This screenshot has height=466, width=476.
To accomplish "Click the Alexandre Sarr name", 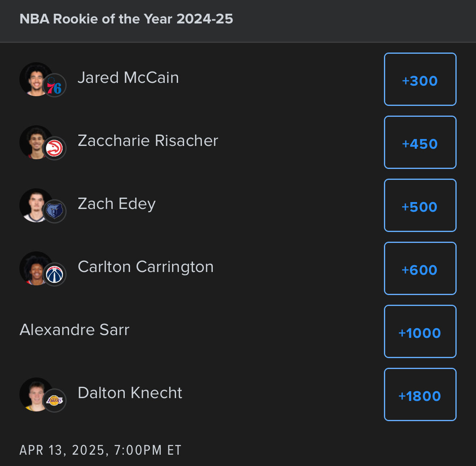I will pyautogui.click(x=75, y=330).
